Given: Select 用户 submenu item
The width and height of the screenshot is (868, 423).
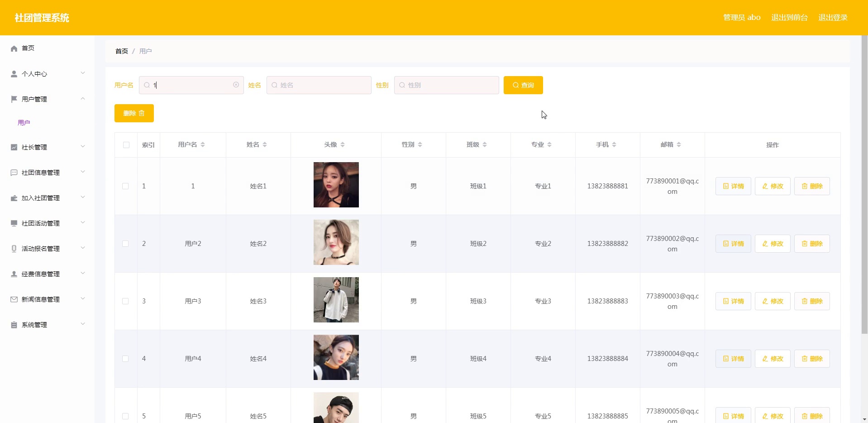Looking at the screenshot, I should [24, 123].
